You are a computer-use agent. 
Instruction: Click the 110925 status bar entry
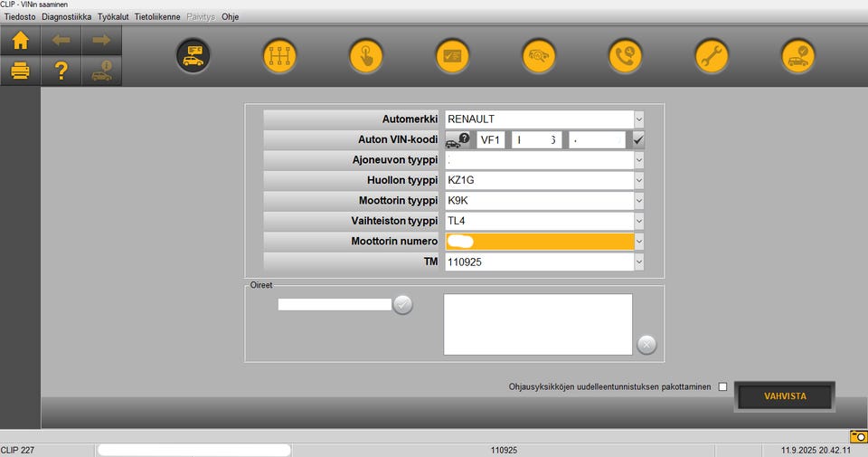pos(504,450)
